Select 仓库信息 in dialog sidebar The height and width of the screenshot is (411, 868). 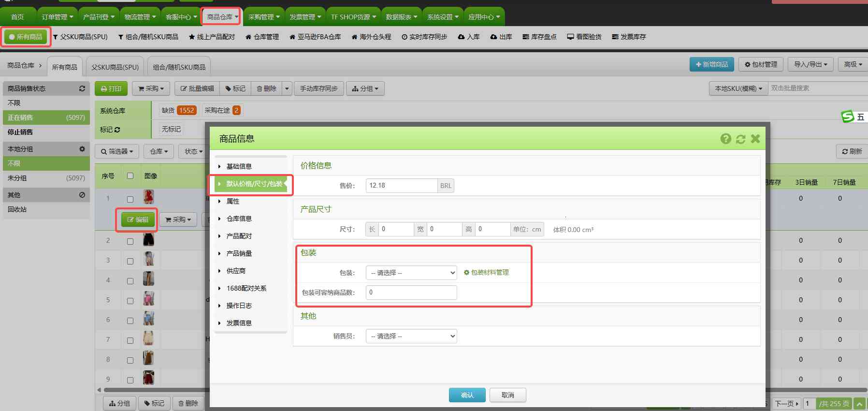pos(251,219)
